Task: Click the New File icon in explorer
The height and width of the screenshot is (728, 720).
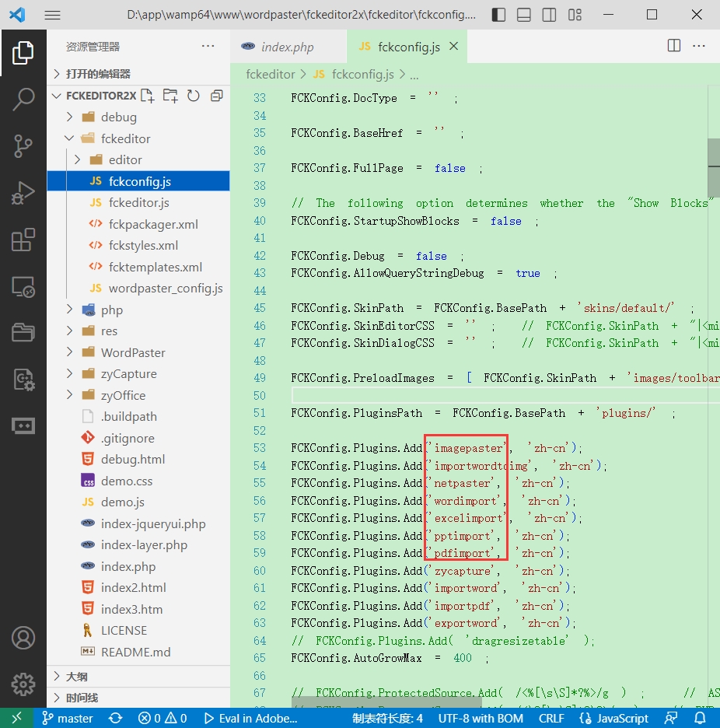Action: pos(147,96)
